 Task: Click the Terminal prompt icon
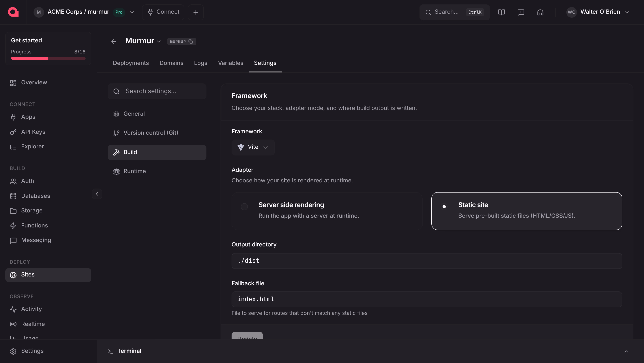click(x=110, y=351)
